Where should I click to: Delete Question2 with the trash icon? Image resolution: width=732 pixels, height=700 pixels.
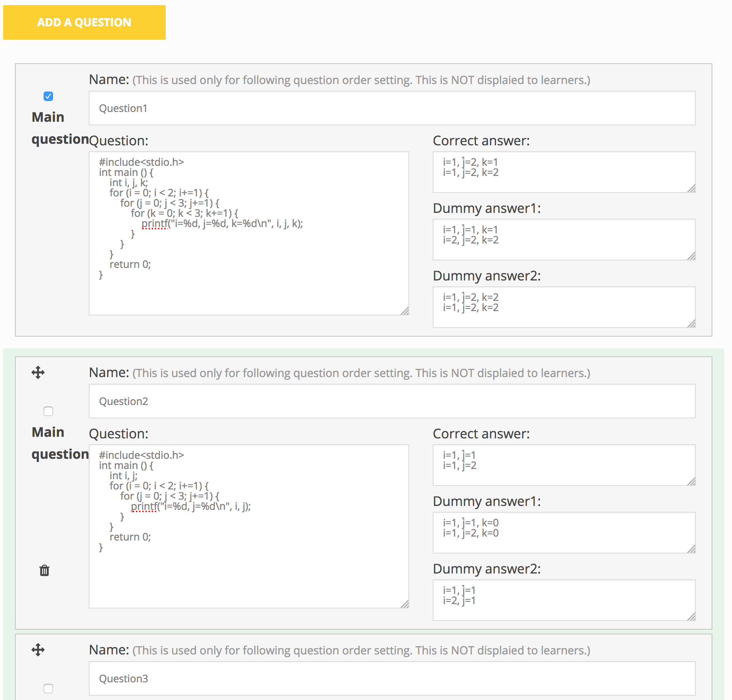(44, 570)
